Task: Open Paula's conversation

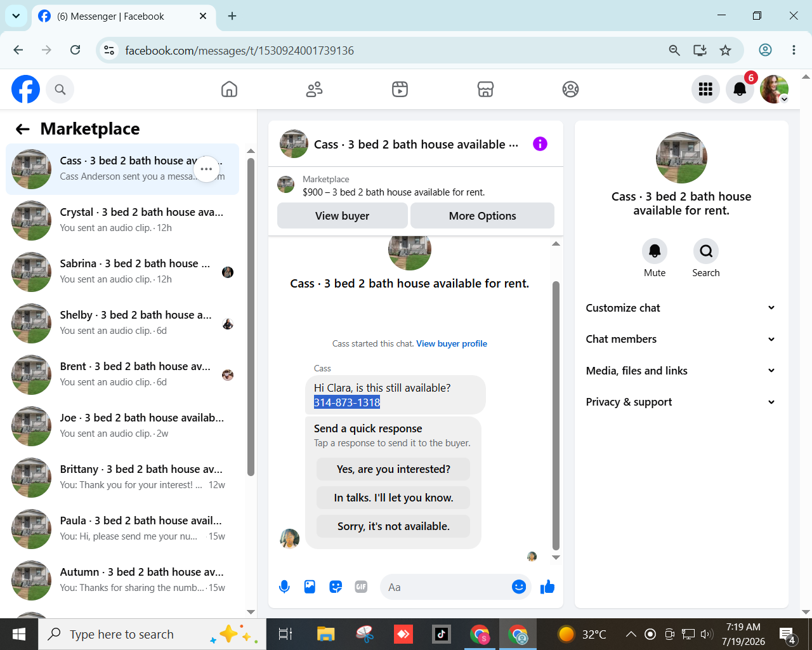Action: coord(122,529)
